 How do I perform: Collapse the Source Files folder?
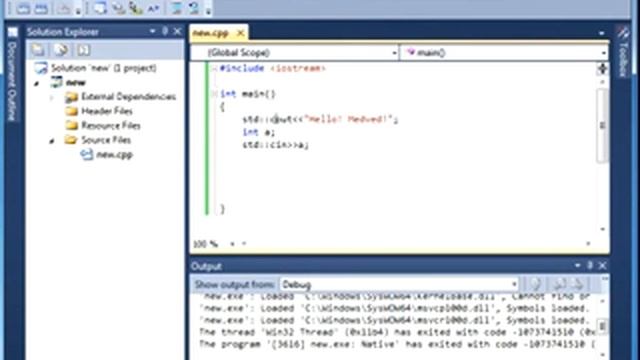52,141
